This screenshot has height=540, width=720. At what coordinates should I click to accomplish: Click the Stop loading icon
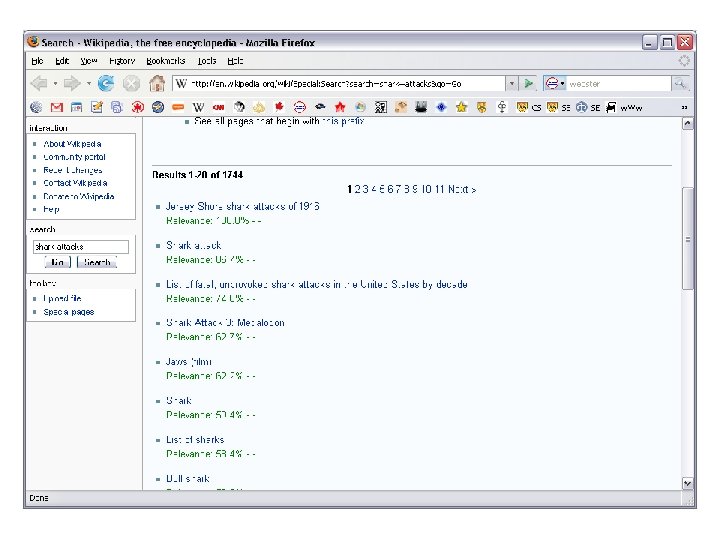tap(131, 84)
